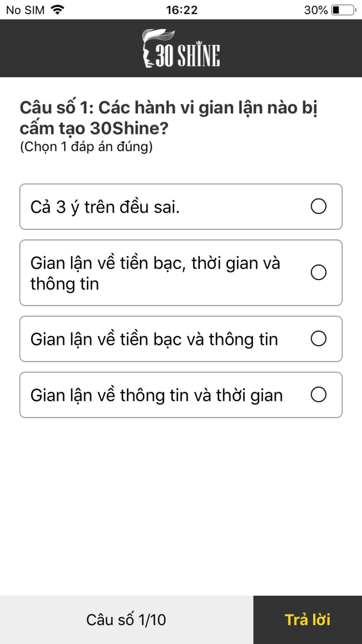The image size is (362, 644).
Task: Tap the 'Câu số 1/10' progress indicator
Action: click(x=126, y=620)
